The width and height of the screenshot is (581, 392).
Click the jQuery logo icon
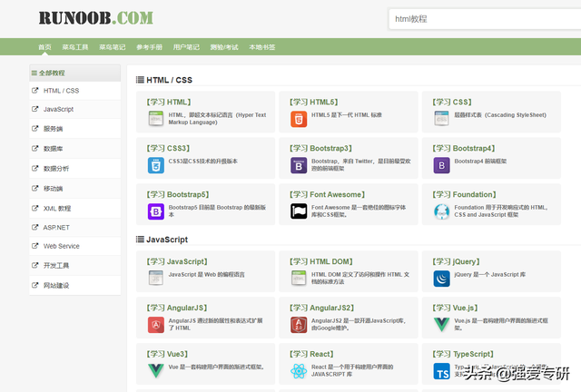441,278
